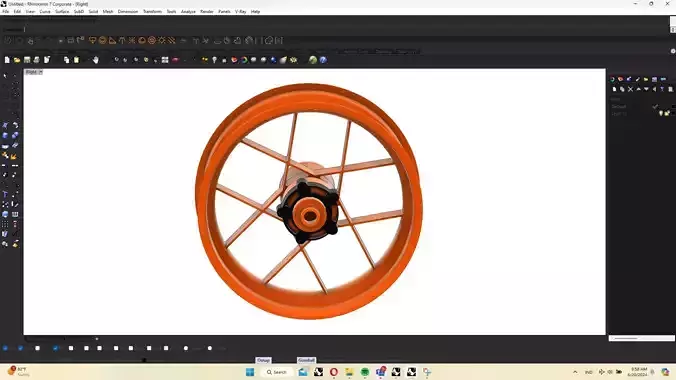This screenshot has height=380, width=676.
Task: Click the blue Help question mark icon
Action: point(323,60)
